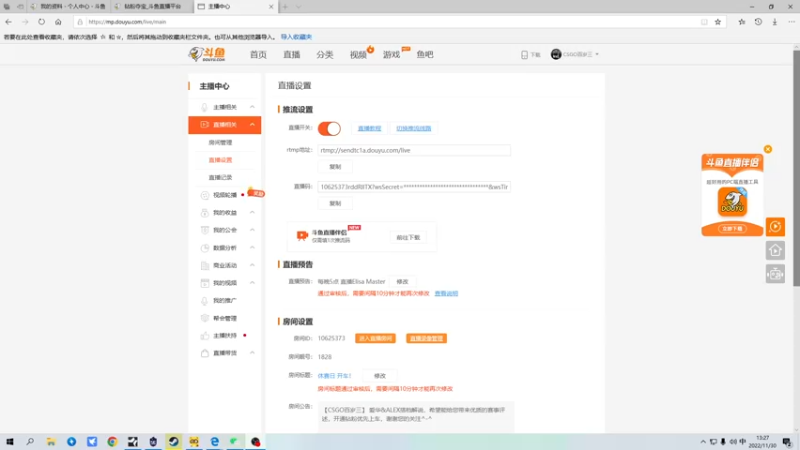Open the 鱼吧 nav item
Image resolution: width=800 pixels, height=450 pixels.
click(425, 55)
